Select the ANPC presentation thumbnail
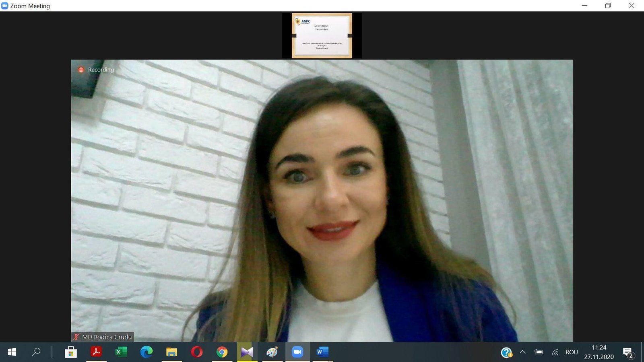Viewport: 644px width, 362px height. coord(322,36)
